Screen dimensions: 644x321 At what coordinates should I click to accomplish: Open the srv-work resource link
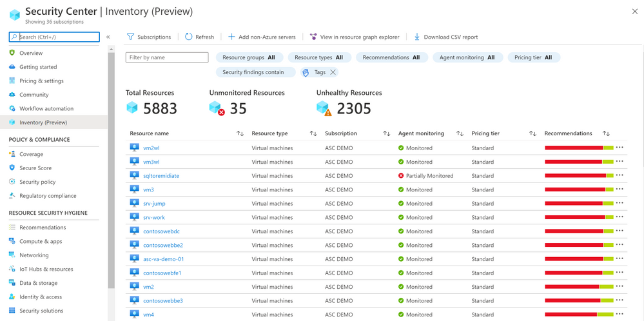point(154,218)
